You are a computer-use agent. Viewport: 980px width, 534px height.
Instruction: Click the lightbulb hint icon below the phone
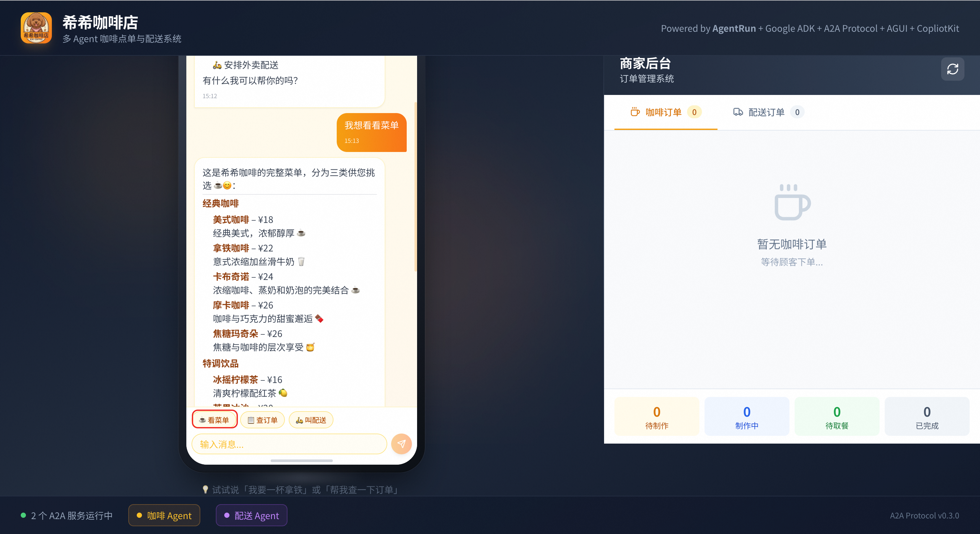coord(205,489)
